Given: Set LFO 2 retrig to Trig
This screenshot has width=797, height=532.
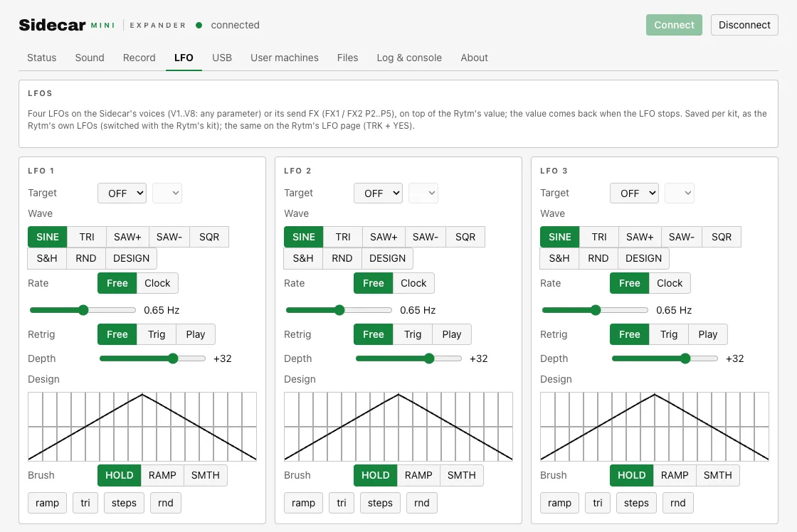Looking at the screenshot, I should click(413, 334).
